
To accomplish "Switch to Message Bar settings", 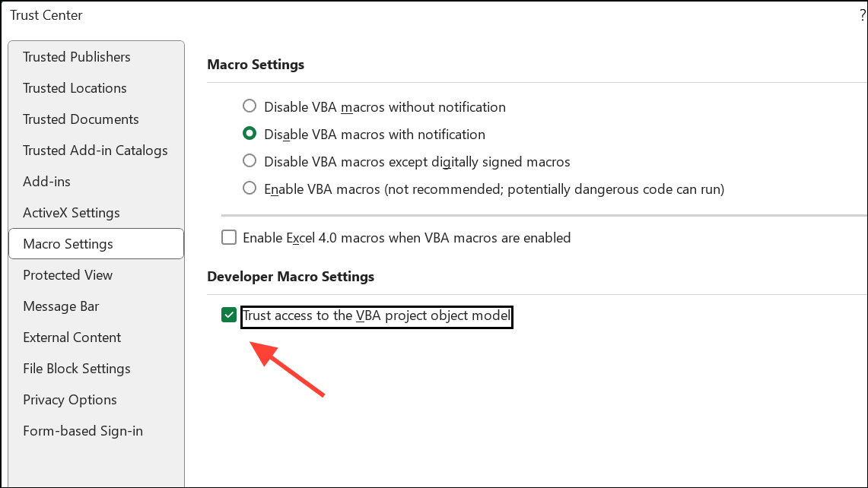I will [61, 306].
